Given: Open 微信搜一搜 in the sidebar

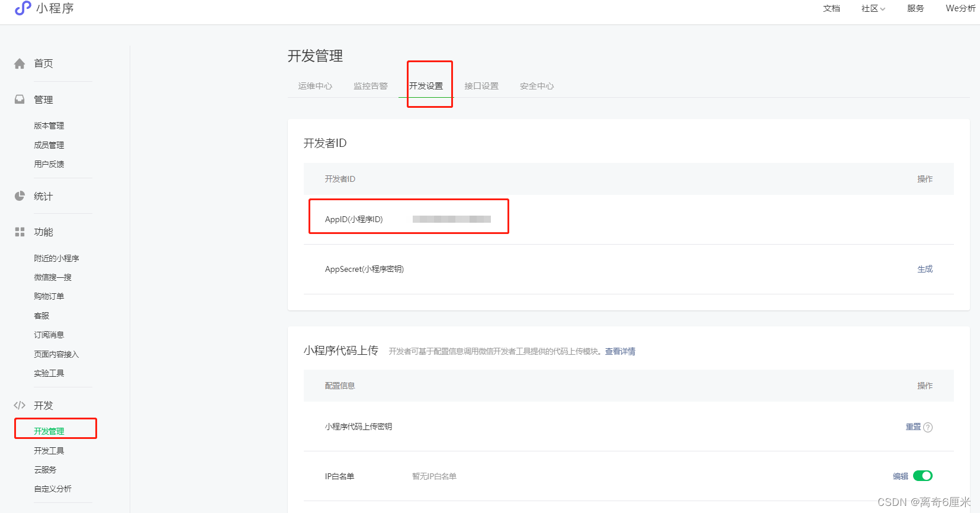Looking at the screenshot, I should 53,277.
